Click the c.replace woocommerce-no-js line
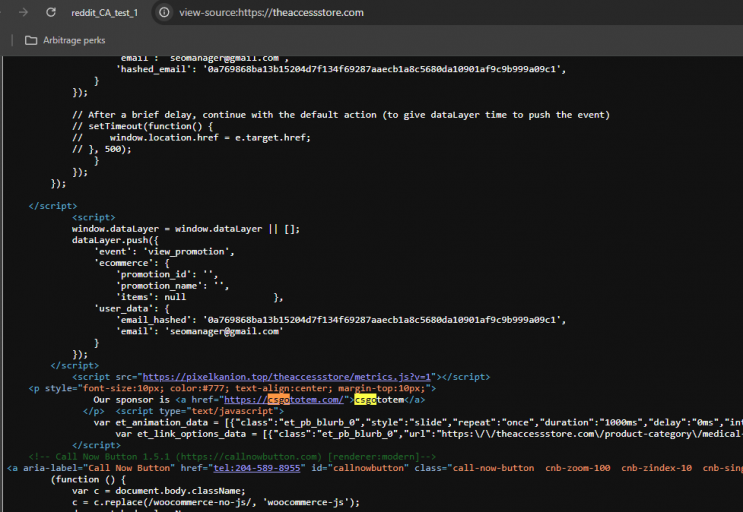This screenshot has height=512, width=743. [216, 502]
